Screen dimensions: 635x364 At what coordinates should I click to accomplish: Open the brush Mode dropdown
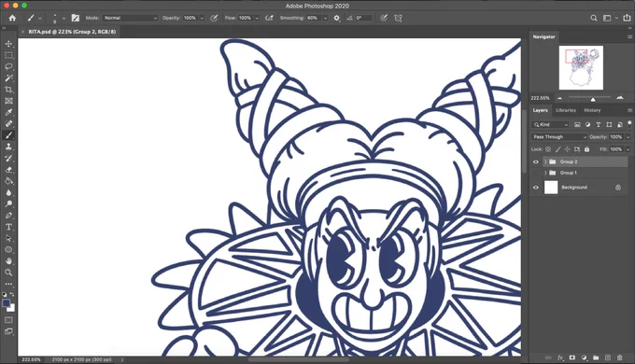click(x=131, y=18)
